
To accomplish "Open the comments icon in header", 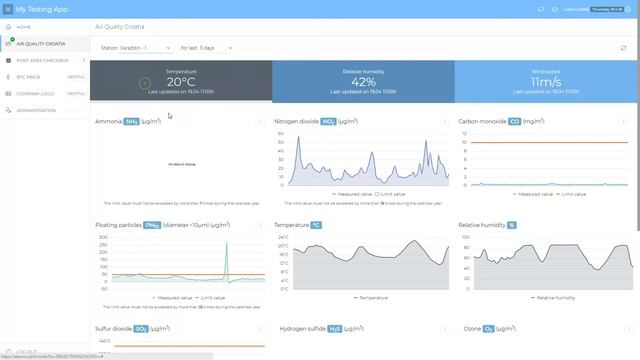I will coord(541,9).
